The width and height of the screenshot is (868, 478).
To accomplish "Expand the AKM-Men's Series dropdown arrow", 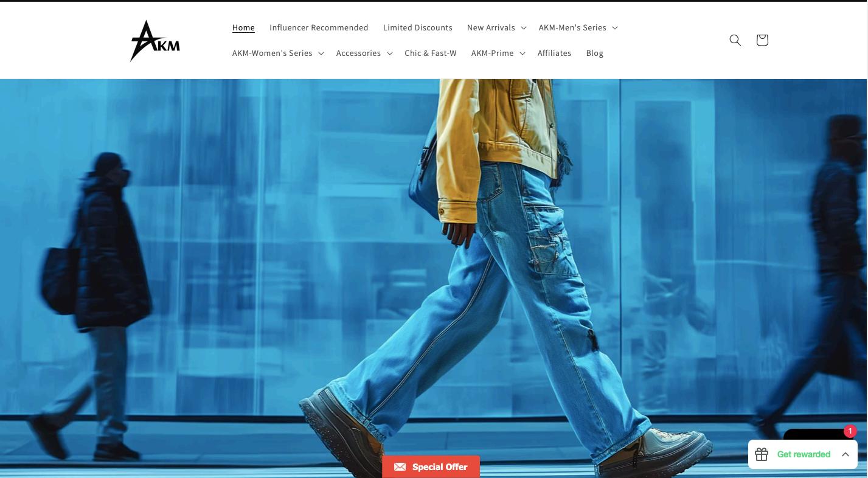I will [614, 28].
